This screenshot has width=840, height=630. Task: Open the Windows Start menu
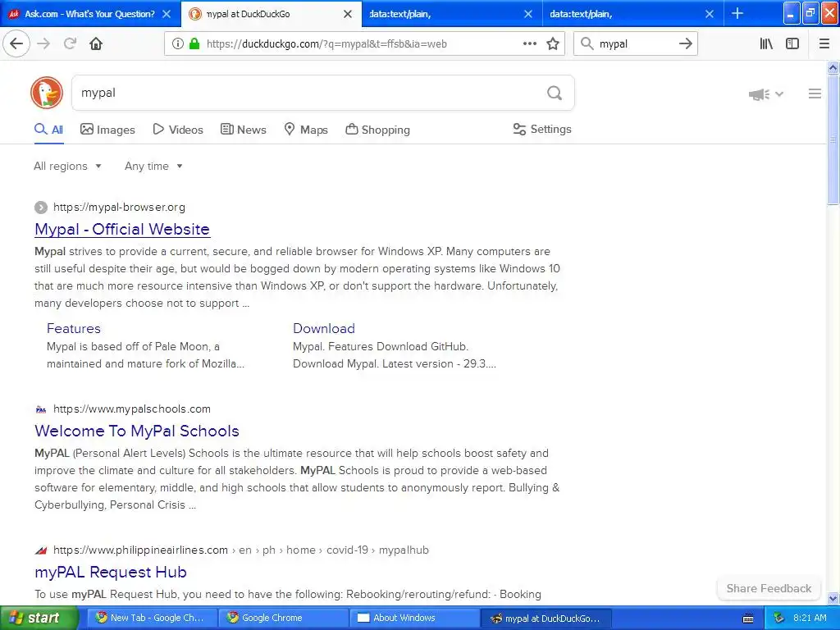39,619
